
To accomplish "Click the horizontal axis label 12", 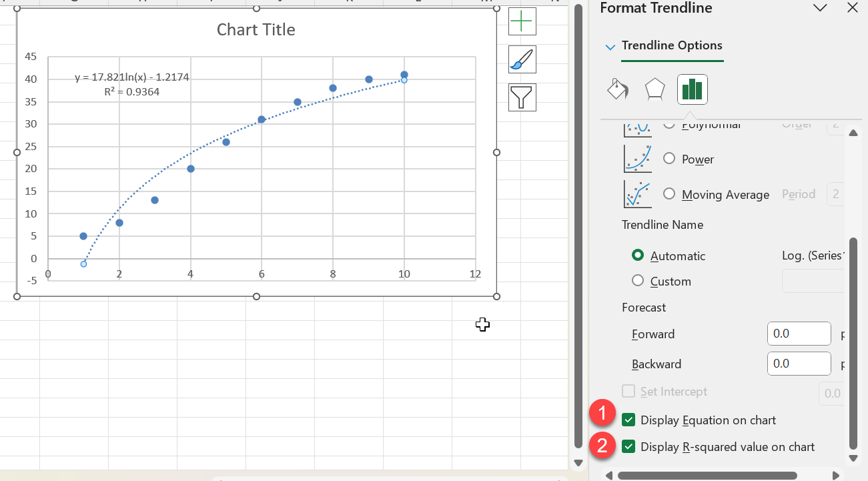I will [x=475, y=274].
